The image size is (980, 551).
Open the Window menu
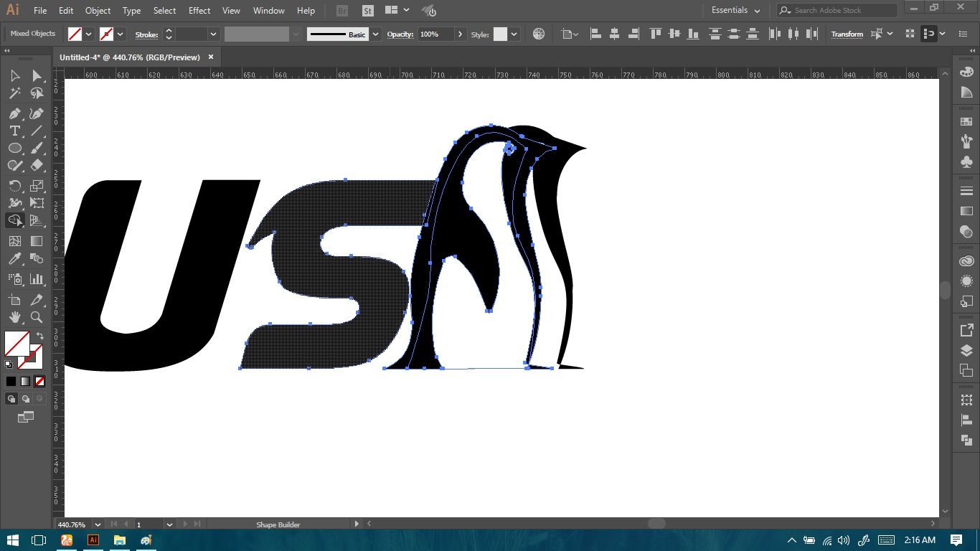269,11
